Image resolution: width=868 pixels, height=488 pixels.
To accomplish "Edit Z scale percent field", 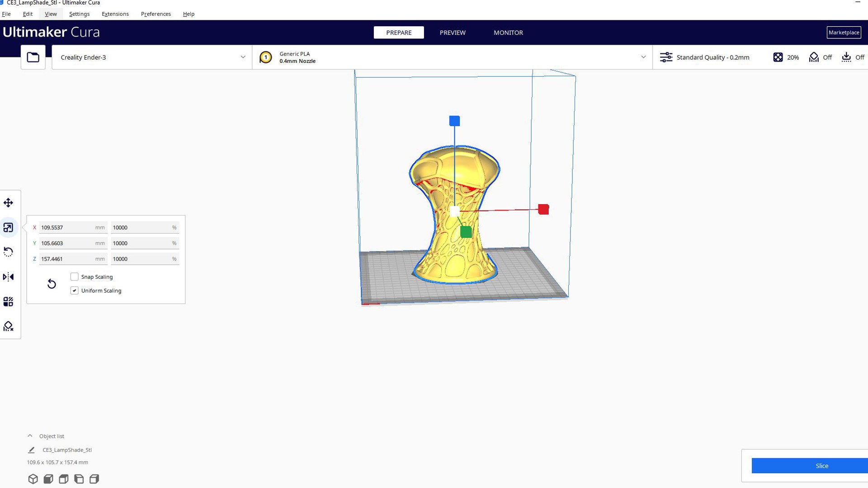I will pos(145,259).
